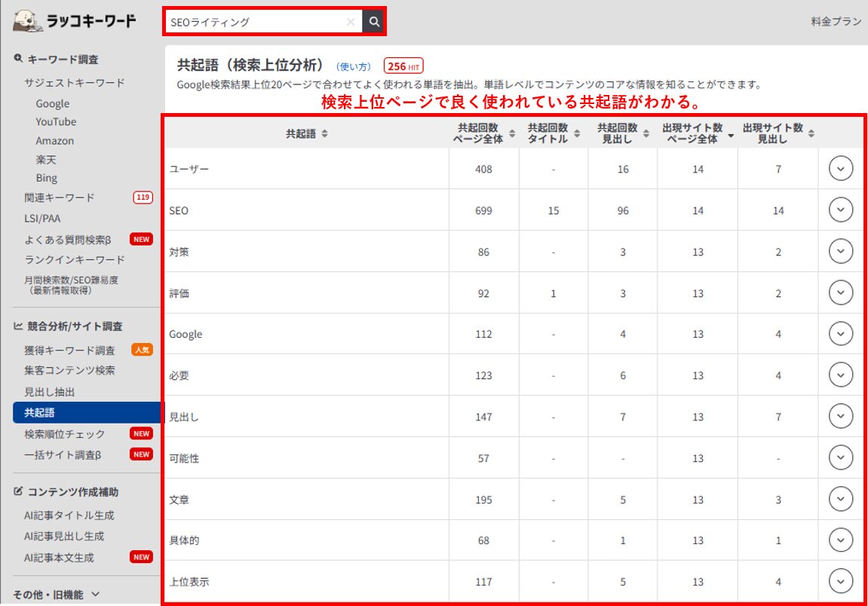Open 一括サイト調査β menu item
The width and height of the screenshot is (868, 606).
pos(63,455)
